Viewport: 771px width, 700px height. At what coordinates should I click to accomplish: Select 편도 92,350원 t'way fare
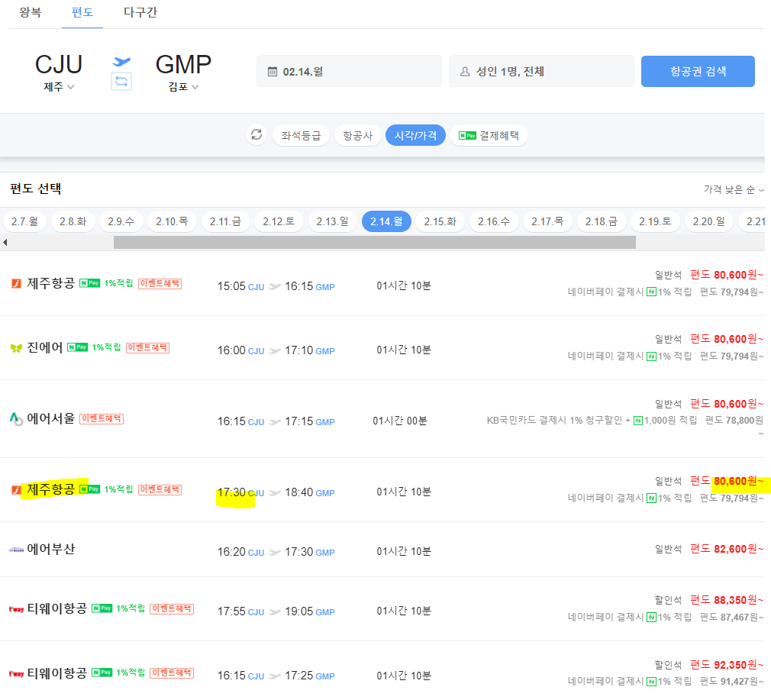point(727,665)
